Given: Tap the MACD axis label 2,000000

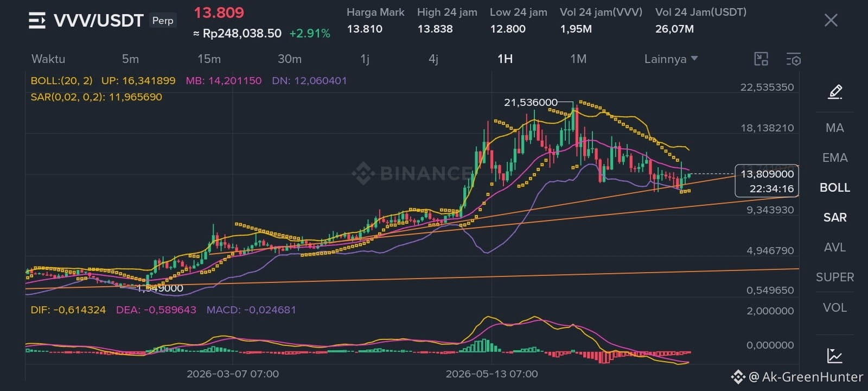Looking at the screenshot, I should point(770,311).
